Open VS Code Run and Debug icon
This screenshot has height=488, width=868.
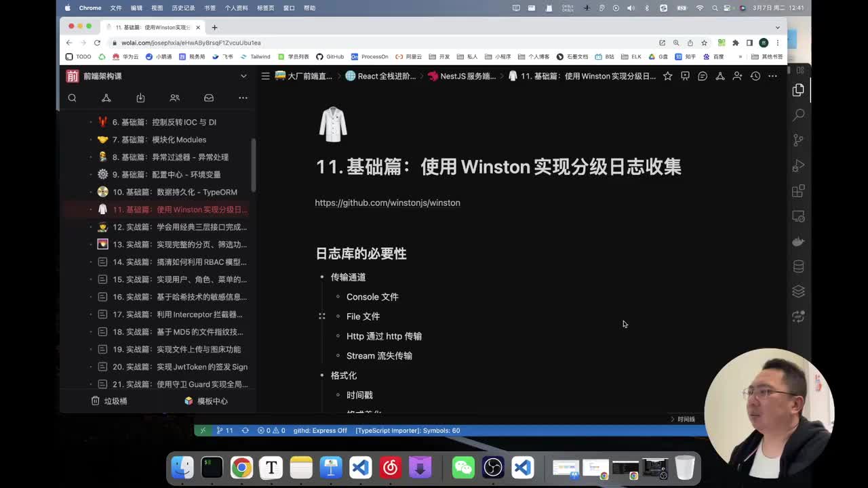pyautogui.click(x=798, y=165)
